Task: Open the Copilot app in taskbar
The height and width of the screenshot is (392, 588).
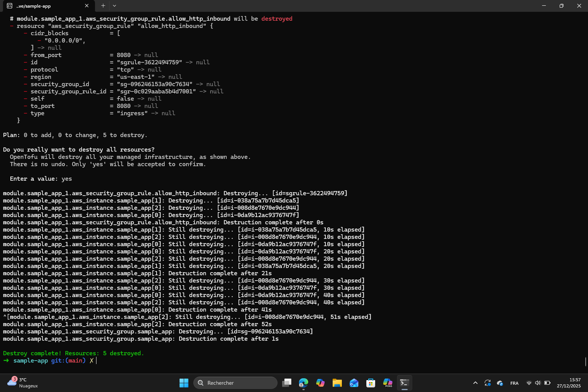Action: [320, 383]
